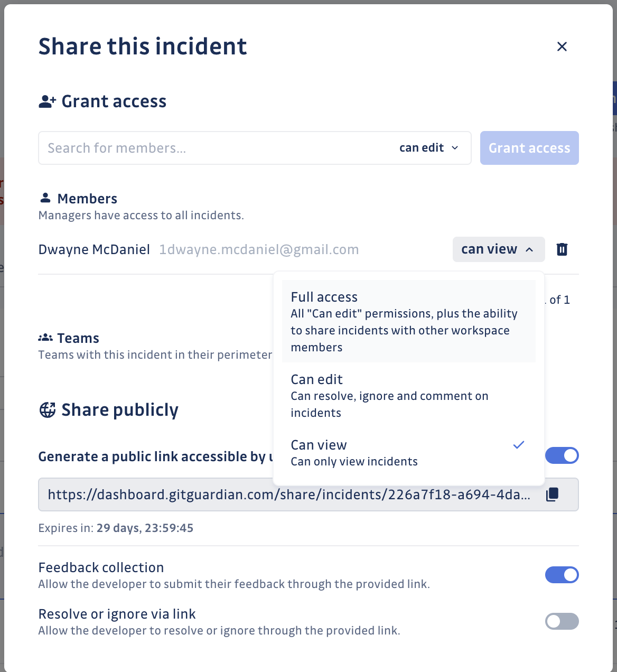Viewport: 617px width, 672px height.
Task: Collapse the can view dropdown
Action: pyautogui.click(x=498, y=249)
